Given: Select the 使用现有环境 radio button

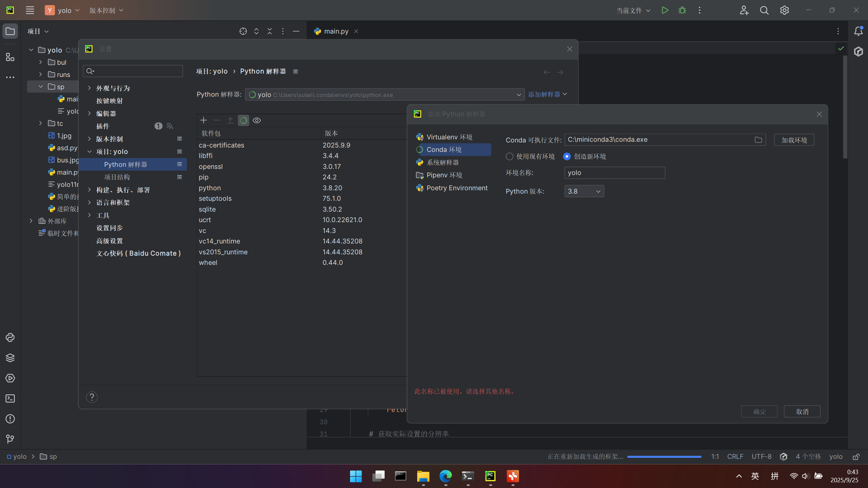Looking at the screenshot, I should [509, 156].
